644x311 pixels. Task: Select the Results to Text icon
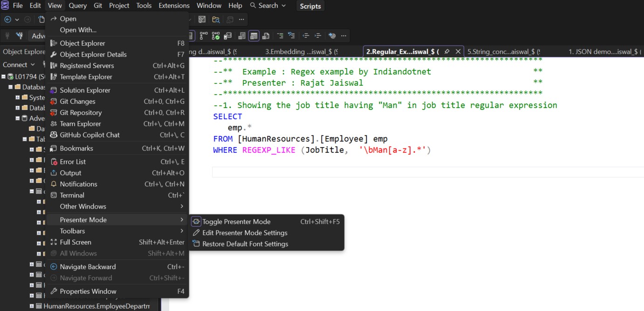click(242, 36)
